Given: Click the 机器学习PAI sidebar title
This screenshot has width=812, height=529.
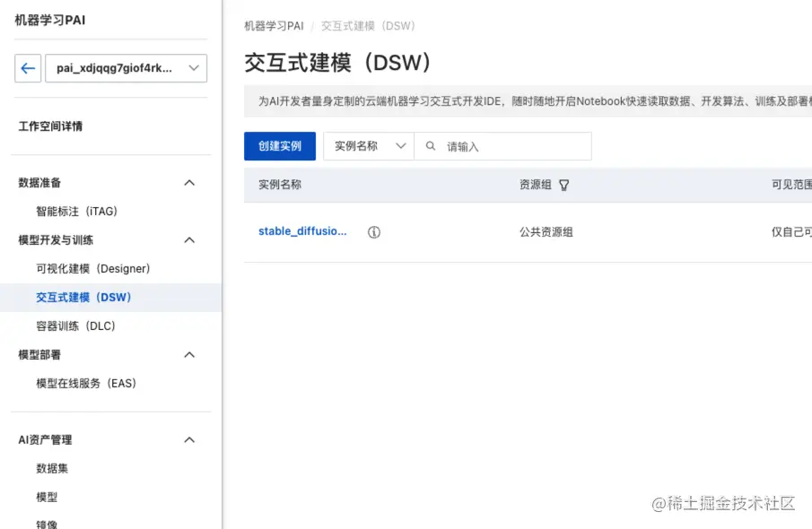Looking at the screenshot, I should click(x=50, y=21).
